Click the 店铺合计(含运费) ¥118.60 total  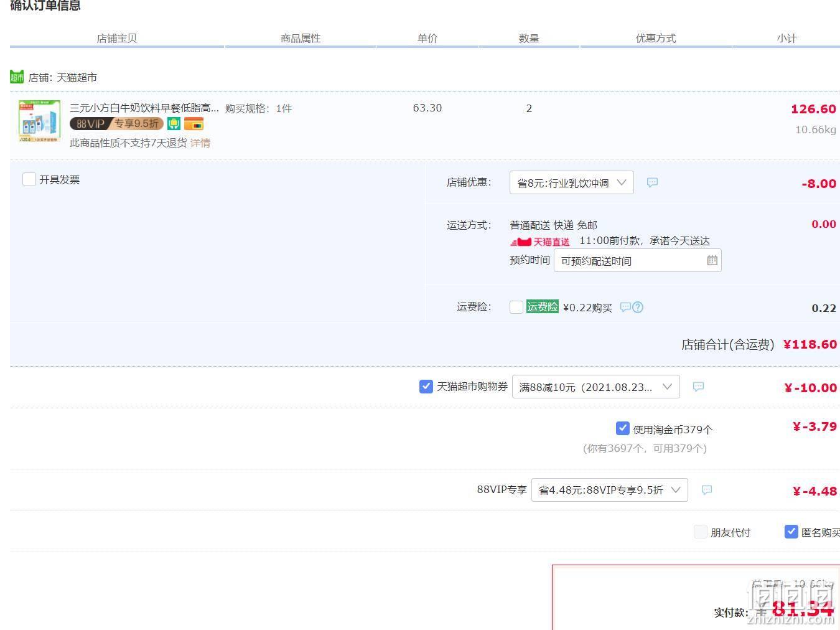click(x=759, y=344)
